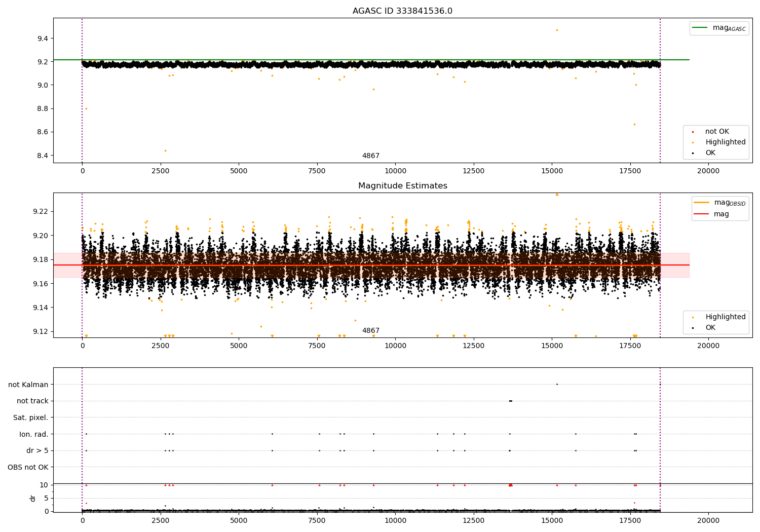Select the not OK legend entry
760x532 pixels.
[x=715, y=132]
